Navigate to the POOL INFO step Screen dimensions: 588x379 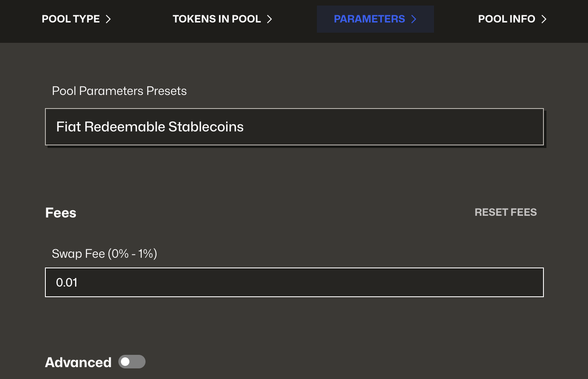506,19
